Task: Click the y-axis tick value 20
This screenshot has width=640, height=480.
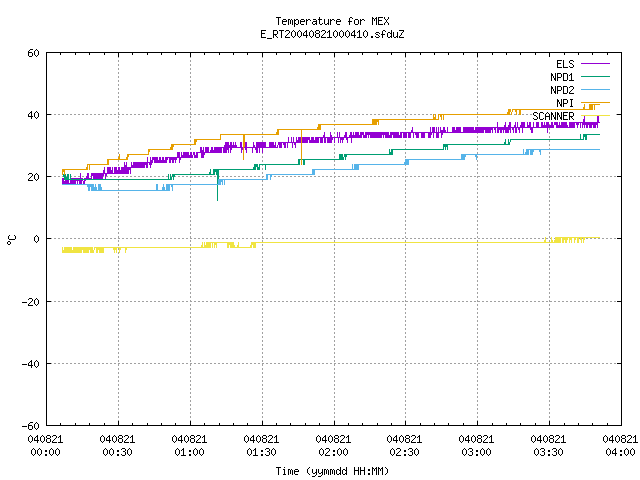Action: pos(33,177)
